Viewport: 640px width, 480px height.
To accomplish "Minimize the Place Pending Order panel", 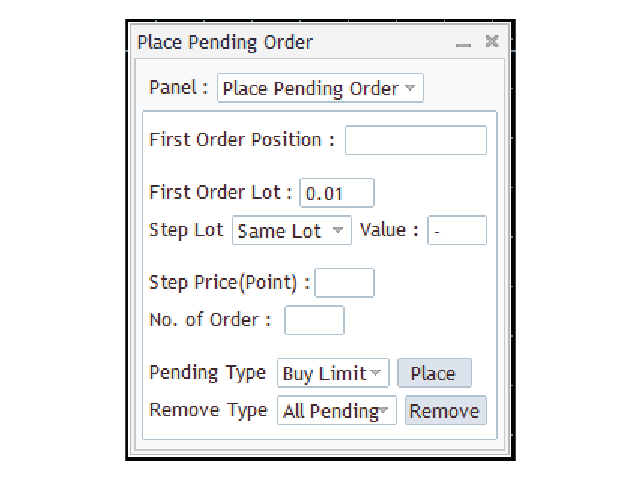I will point(463,43).
